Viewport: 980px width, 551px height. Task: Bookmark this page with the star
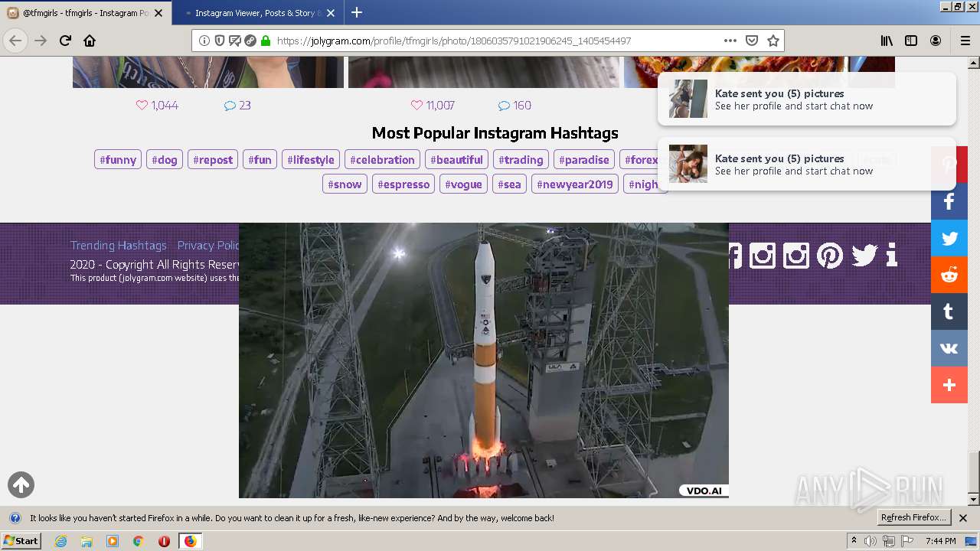coord(773,41)
